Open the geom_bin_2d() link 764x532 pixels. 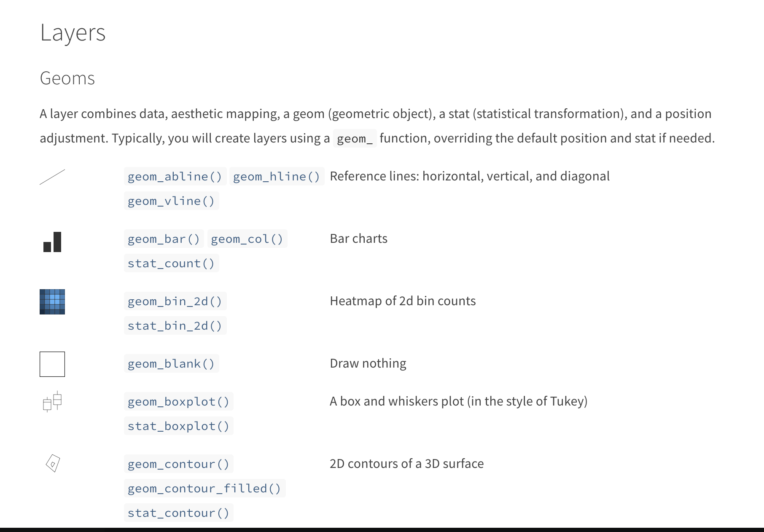(x=175, y=301)
